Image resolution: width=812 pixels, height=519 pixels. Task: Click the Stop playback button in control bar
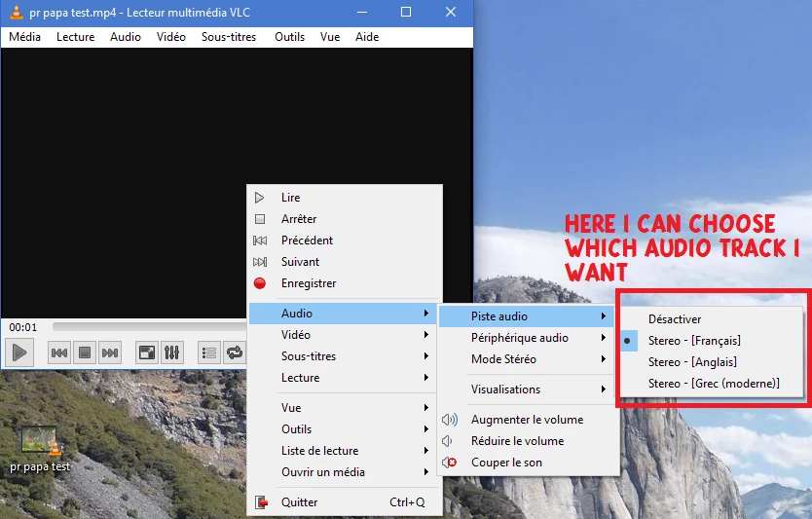pos(85,352)
